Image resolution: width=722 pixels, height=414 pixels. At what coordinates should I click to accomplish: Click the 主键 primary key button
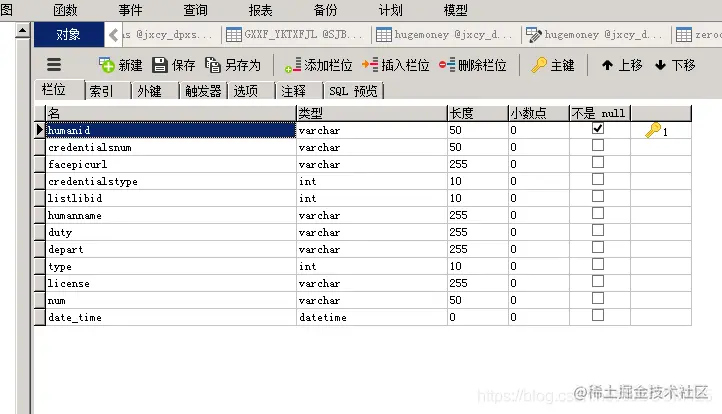click(x=553, y=65)
